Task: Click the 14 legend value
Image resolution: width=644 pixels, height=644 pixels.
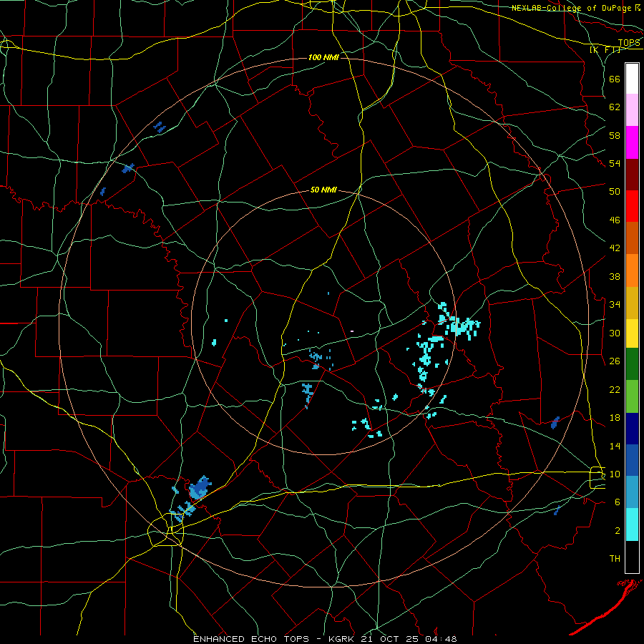Action: click(x=615, y=446)
